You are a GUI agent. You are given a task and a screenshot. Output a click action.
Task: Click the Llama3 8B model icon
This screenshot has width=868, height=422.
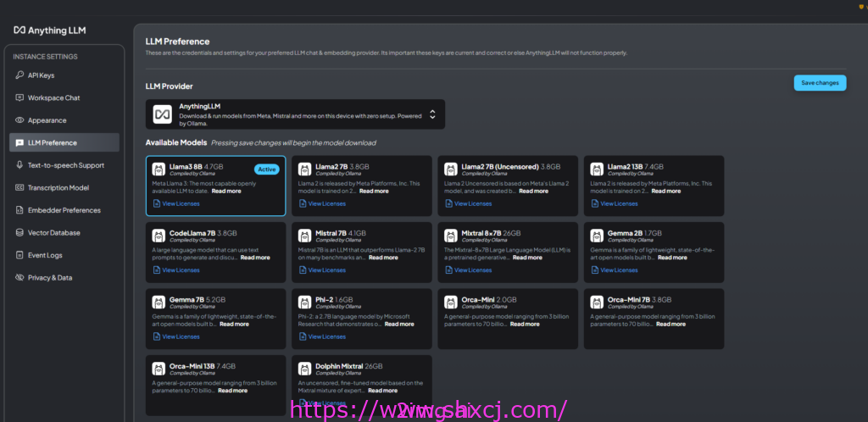pos(159,169)
